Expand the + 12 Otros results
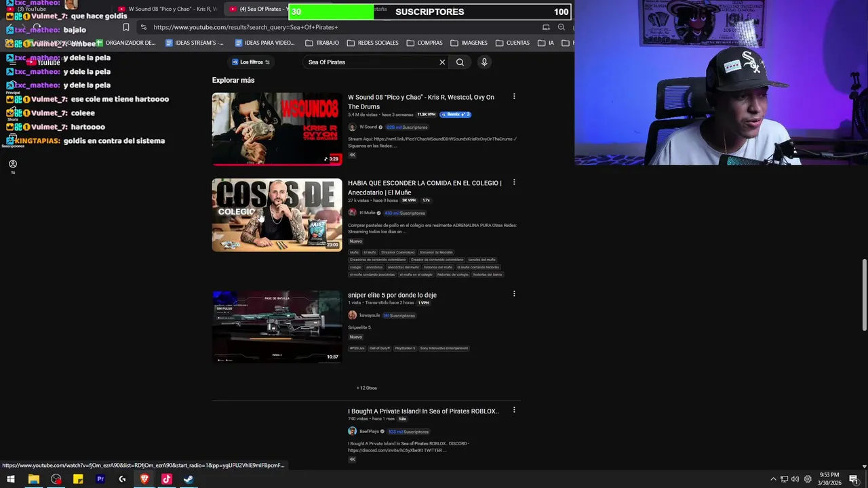 click(x=366, y=388)
